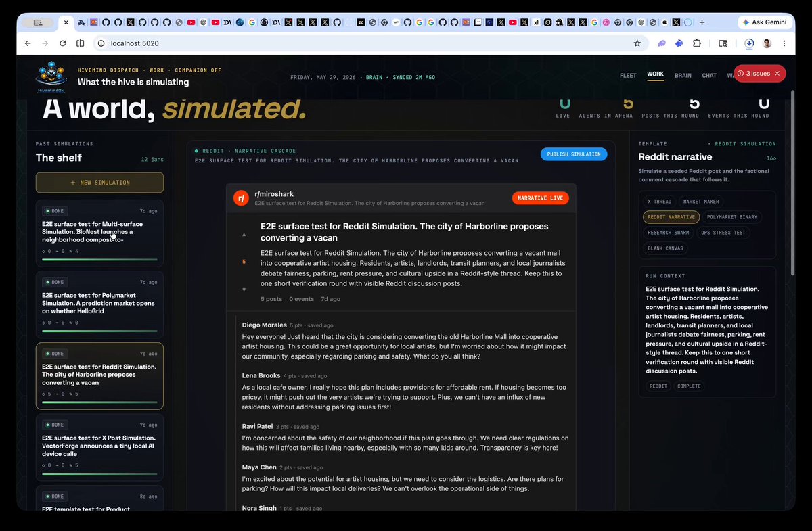Open the Reddit Simulation shelf card
This screenshot has width=812, height=531.
coord(99,376)
